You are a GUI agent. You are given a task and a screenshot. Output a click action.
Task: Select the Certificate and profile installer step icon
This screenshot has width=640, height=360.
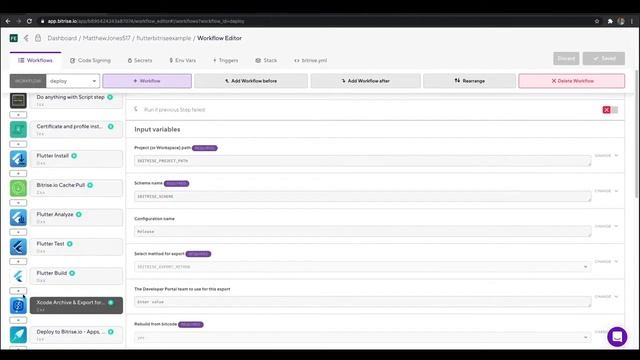coord(18,129)
